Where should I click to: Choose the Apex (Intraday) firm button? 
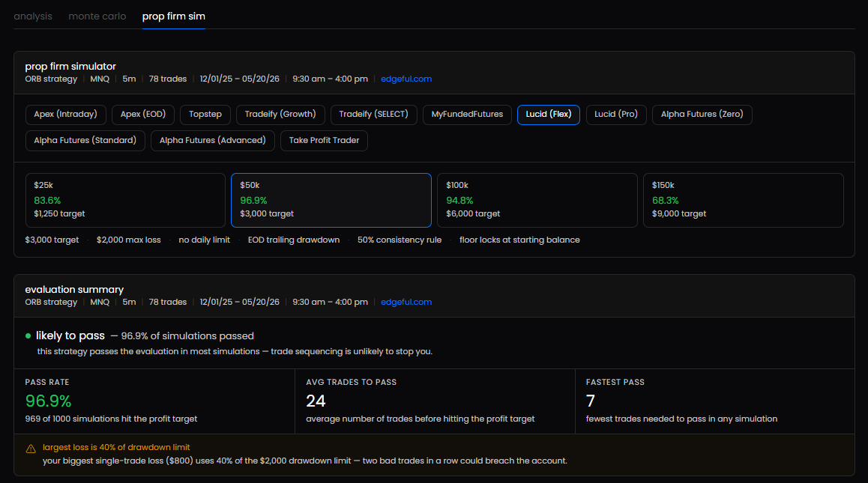pos(65,115)
